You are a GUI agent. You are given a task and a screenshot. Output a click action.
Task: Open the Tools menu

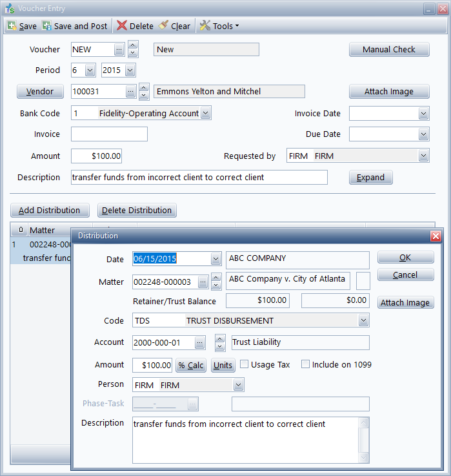[219, 26]
